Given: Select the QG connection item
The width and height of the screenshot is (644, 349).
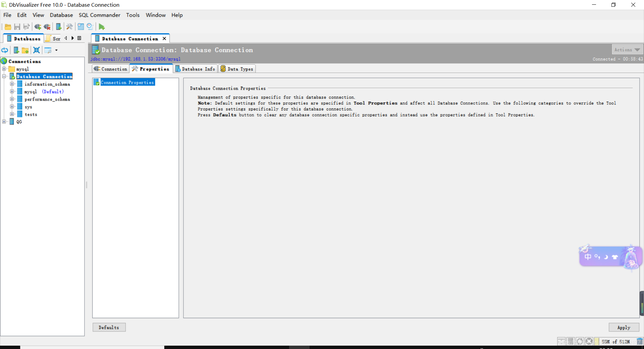Looking at the screenshot, I should (x=19, y=122).
